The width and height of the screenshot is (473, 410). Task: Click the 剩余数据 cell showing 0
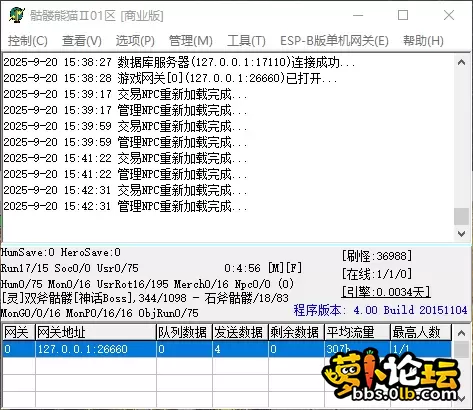(x=296, y=349)
